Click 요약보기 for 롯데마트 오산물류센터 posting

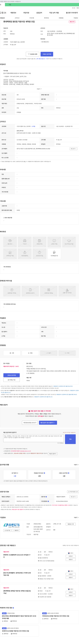71,556
